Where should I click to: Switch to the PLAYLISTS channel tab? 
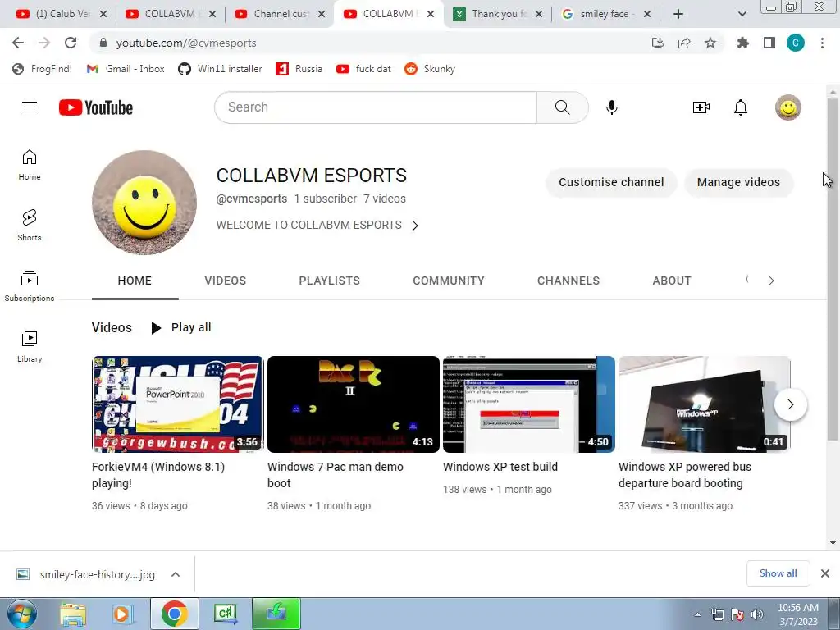[x=330, y=281]
